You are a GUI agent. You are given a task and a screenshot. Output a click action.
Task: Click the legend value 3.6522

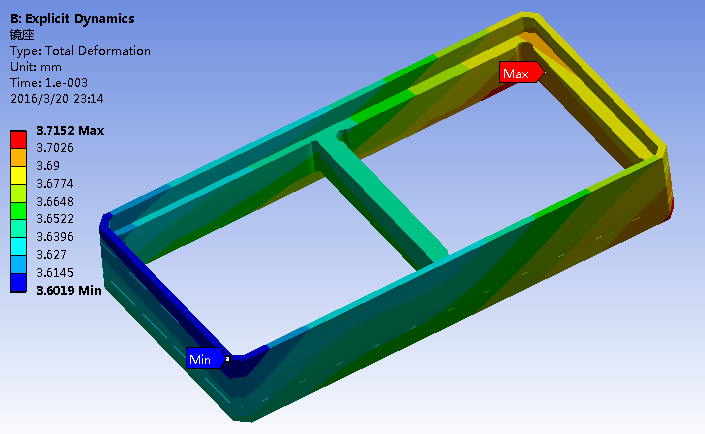pos(55,219)
